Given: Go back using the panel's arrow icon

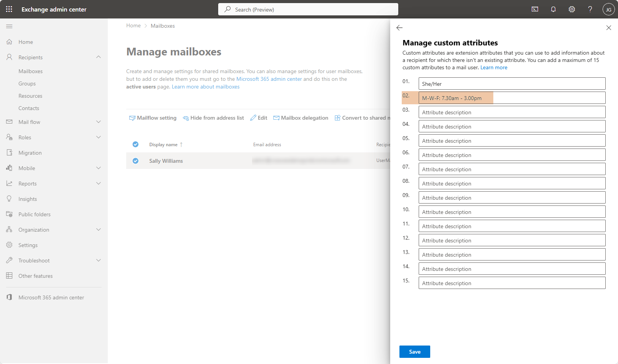Looking at the screenshot, I should point(399,28).
